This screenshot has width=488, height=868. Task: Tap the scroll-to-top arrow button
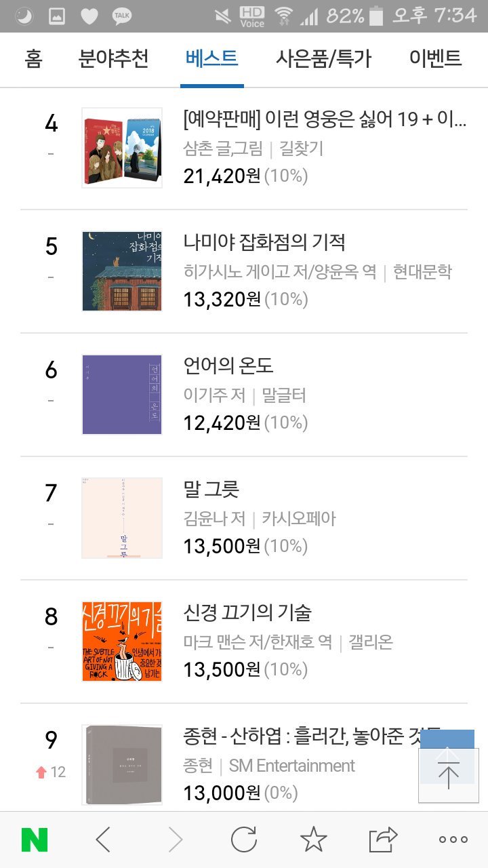tap(448, 774)
